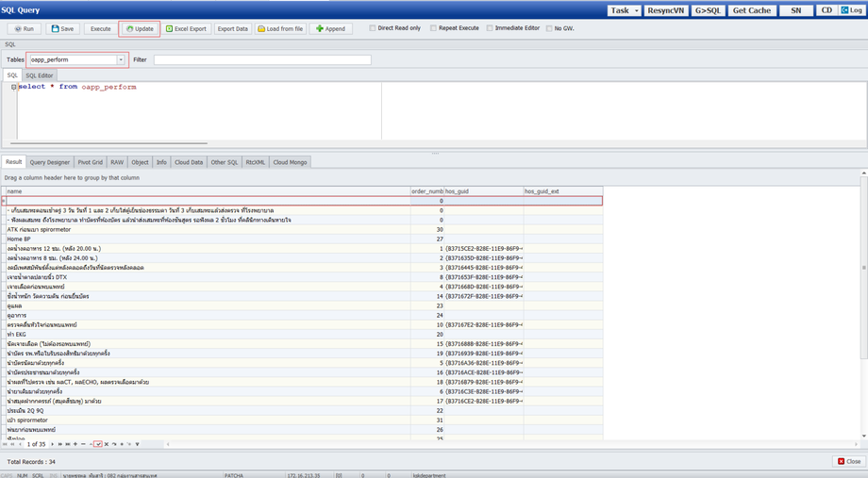Click the Save button with disk icon
Image resolution: width=868 pixels, height=478 pixels.
tap(62, 29)
